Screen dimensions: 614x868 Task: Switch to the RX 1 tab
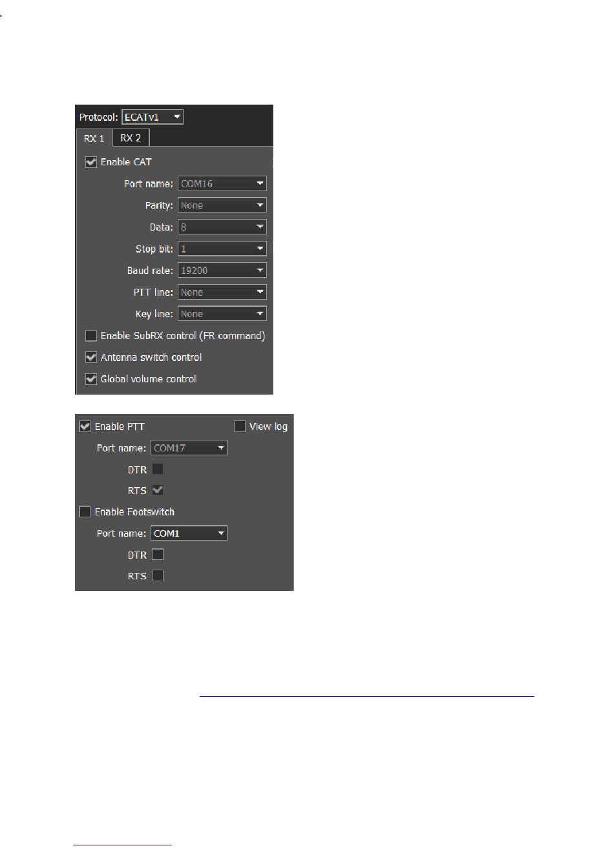pyautogui.click(x=94, y=138)
